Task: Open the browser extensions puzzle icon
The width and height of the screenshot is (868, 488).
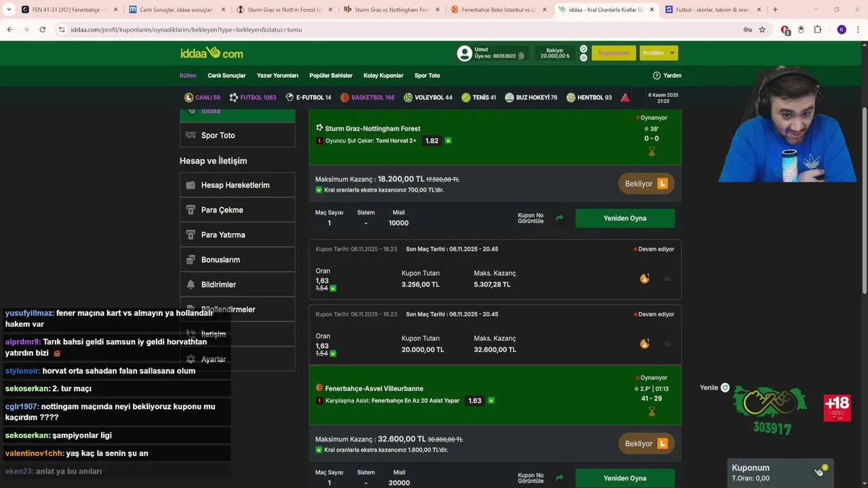Action: click(817, 30)
